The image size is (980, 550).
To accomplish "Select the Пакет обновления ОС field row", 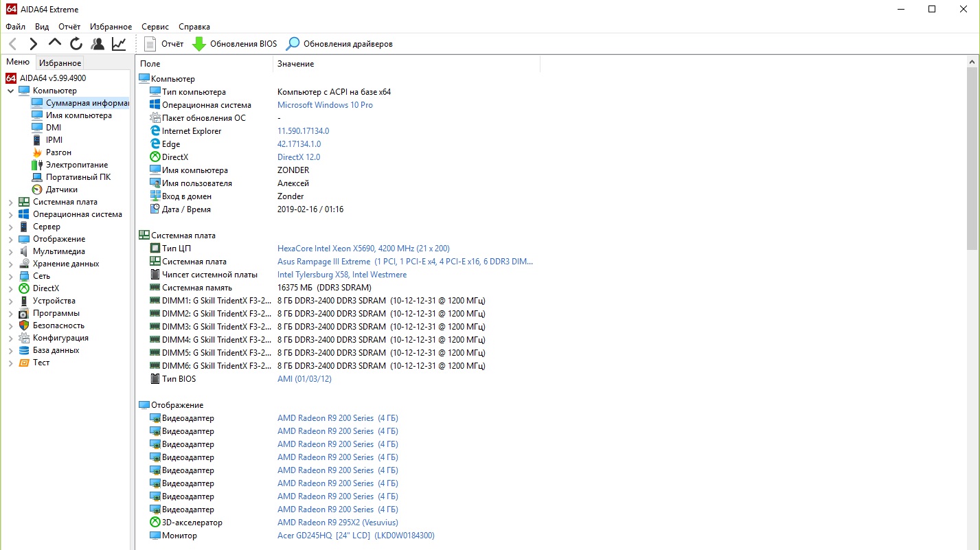I will [x=215, y=118].
